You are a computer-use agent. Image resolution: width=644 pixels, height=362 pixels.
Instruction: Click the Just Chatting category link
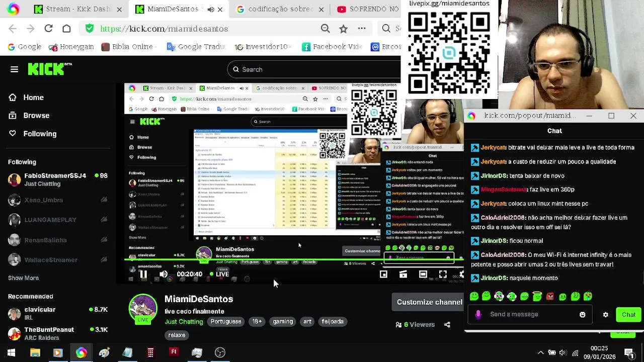point(184,322)
